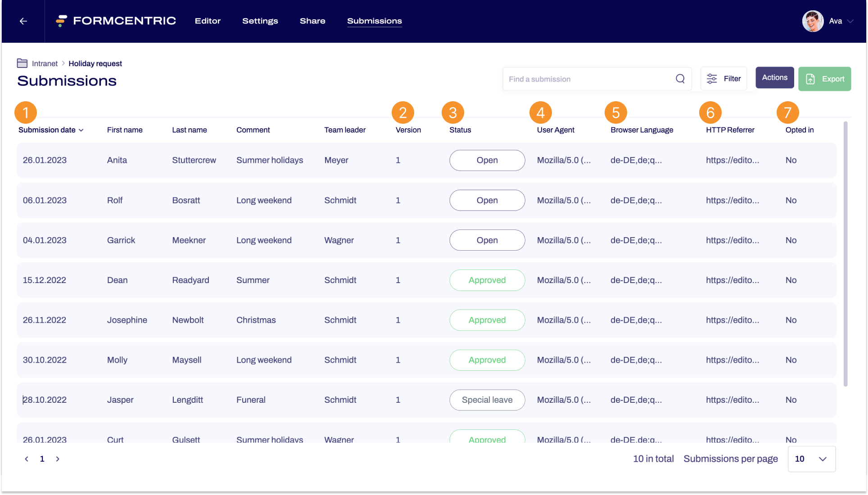Click the Special leave status for Jasper

[487, 400]
